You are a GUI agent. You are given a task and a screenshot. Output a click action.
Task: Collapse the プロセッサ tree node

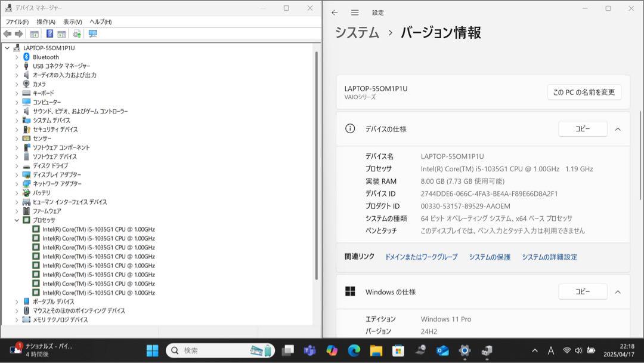pos(17,220)
